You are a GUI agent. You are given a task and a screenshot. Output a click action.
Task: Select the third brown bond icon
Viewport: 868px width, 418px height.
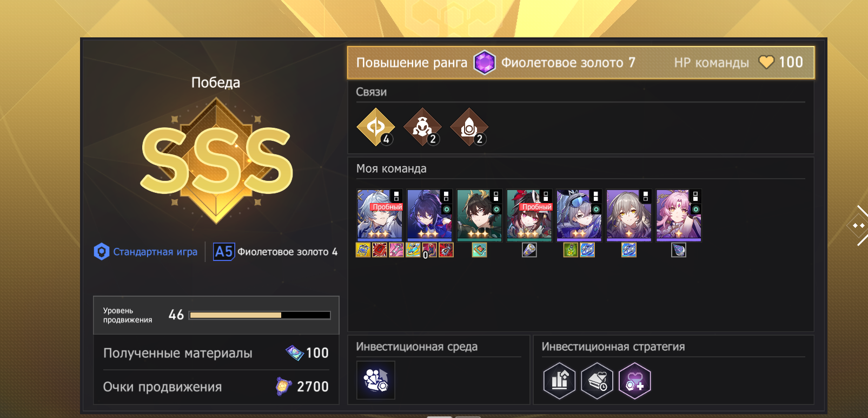[x=469, y=127]
